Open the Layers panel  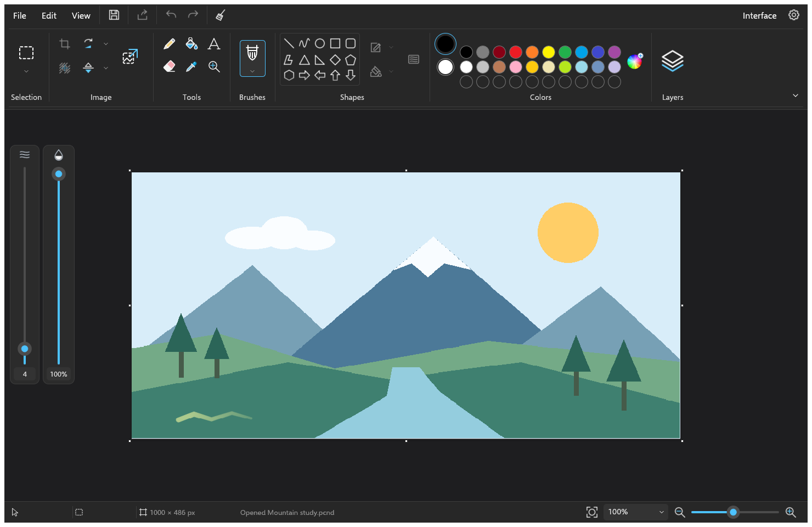point(673,61)
